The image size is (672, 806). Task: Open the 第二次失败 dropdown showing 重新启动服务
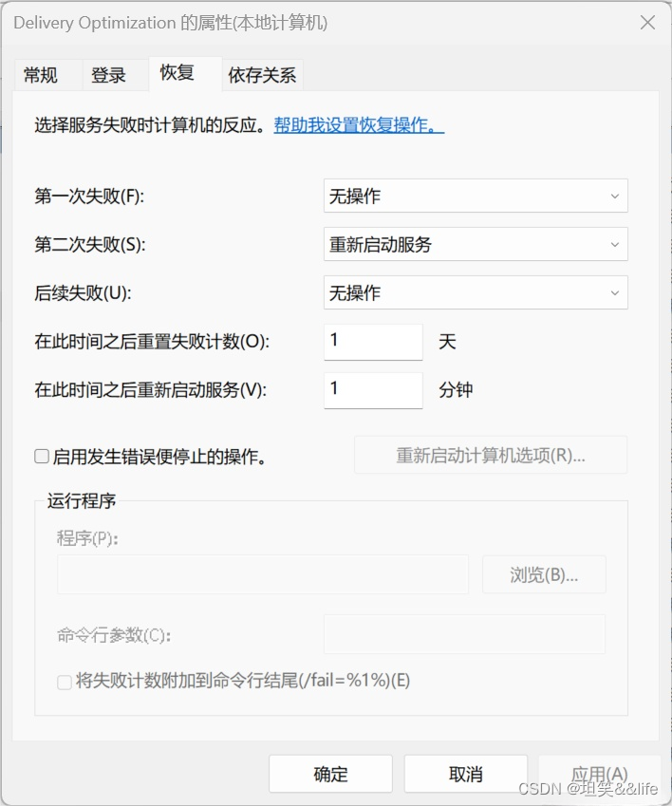point(475,244)
